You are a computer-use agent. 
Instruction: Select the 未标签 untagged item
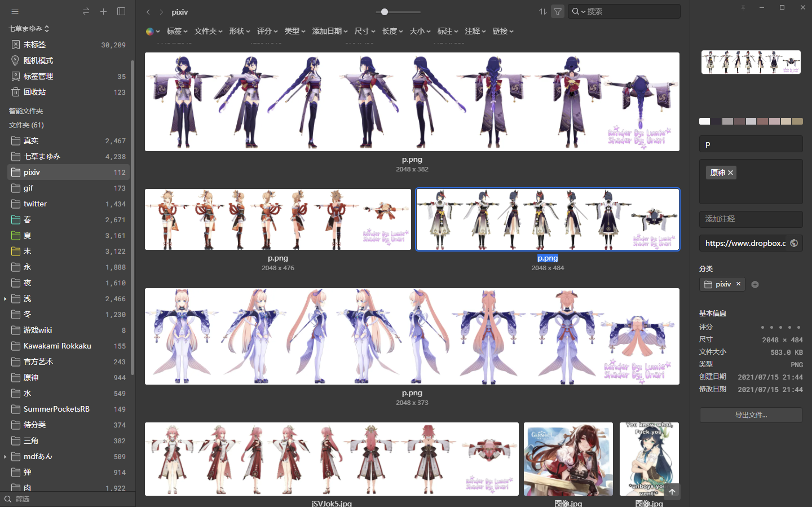point(68,45)
